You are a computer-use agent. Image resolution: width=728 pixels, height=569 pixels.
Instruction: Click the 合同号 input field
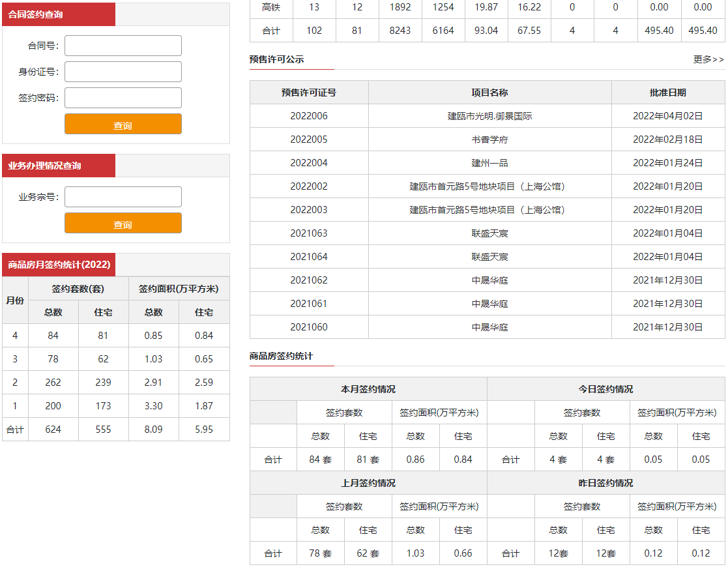click(123, 46)
